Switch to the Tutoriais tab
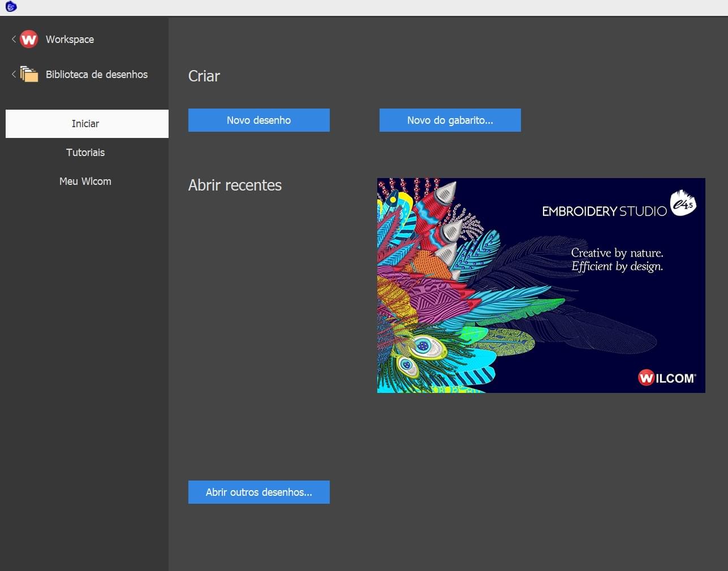This screenshot has width=728, height=571. 85,153
